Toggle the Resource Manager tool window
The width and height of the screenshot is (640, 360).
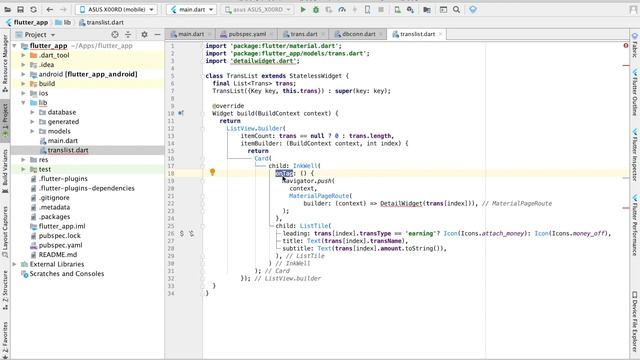click(x=5, y=64)
